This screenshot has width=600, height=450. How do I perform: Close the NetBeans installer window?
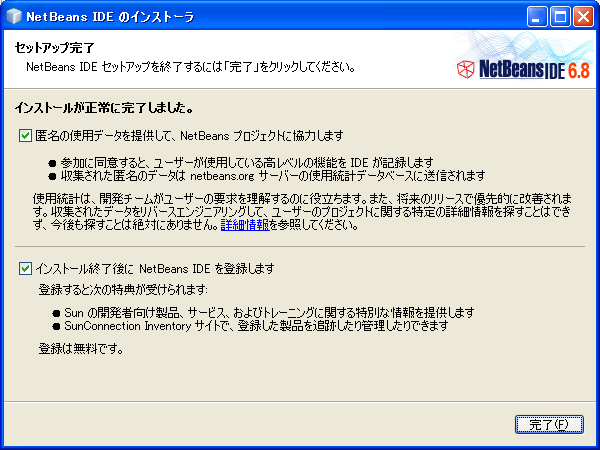click(x=583, y=16)
